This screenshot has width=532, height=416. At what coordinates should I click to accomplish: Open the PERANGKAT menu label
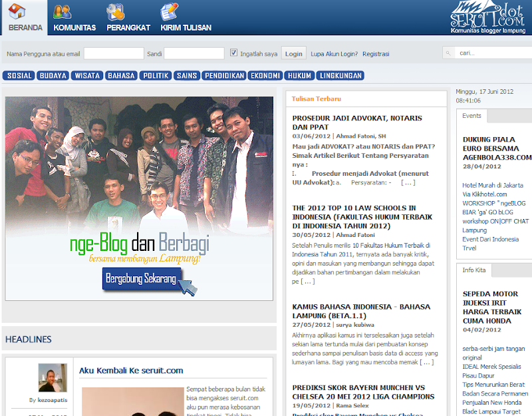tap(128, 28)
